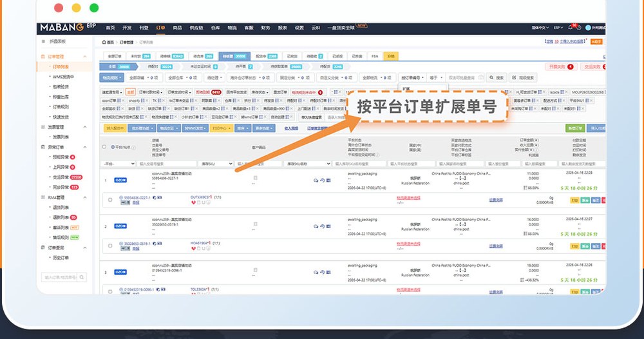Open the 等于 operator dropdown

coord(436,78)
